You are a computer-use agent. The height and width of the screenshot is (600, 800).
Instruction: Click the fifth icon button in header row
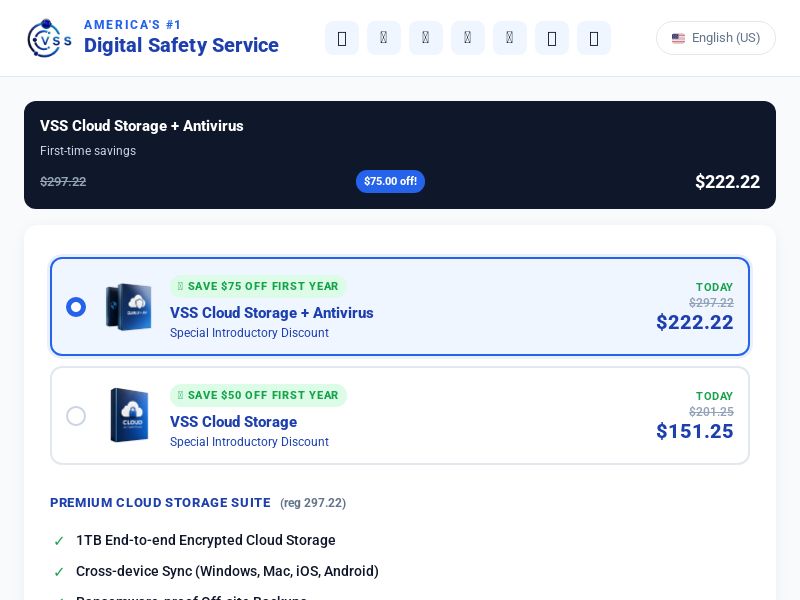[x=509, y=38]
